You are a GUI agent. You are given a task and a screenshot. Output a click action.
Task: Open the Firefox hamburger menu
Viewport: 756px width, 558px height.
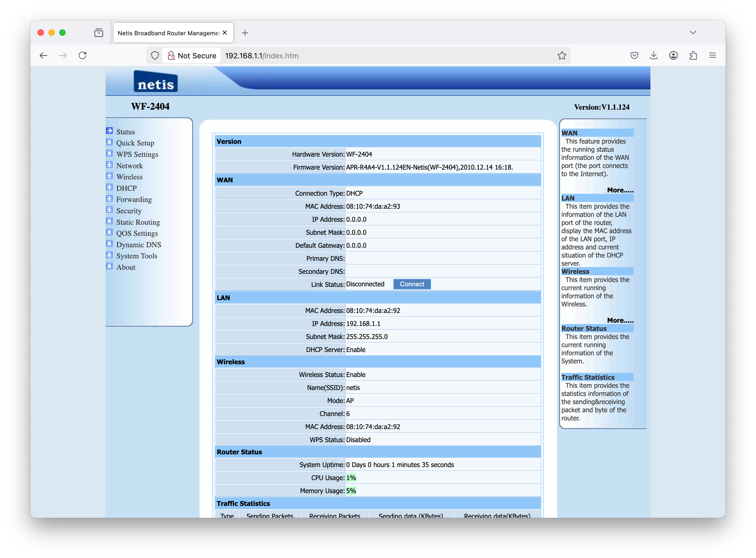(x=712, y=55)
